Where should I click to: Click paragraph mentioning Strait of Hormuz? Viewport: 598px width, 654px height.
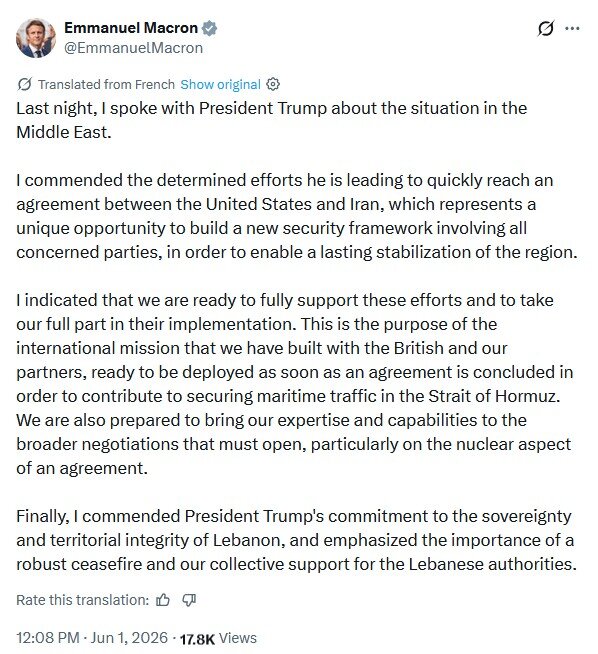click(x=295, y=384)
